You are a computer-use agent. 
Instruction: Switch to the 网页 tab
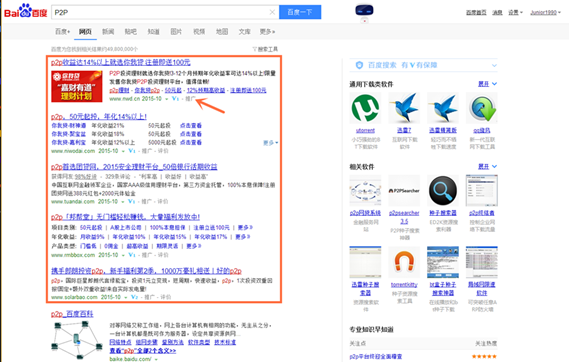coord(85,32)
